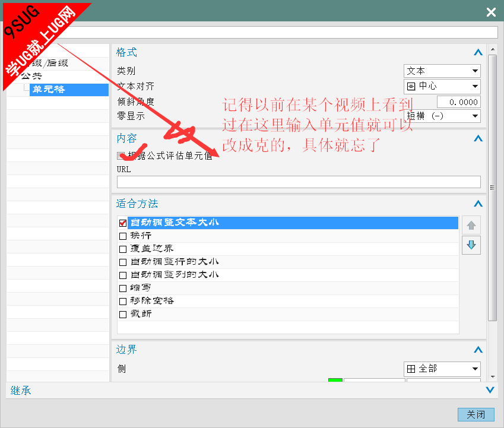The image size is (504, 428).
Task: Click the URL input field
Action: point(299,182)
